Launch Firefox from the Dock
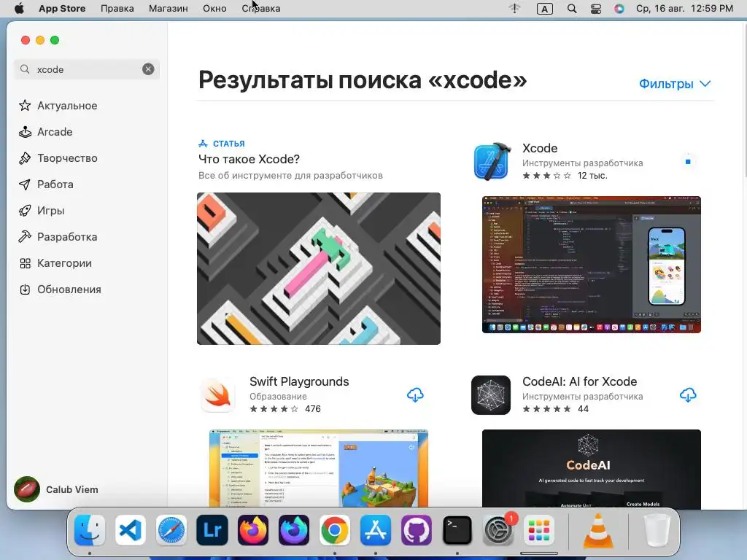 tap(253, 530)
